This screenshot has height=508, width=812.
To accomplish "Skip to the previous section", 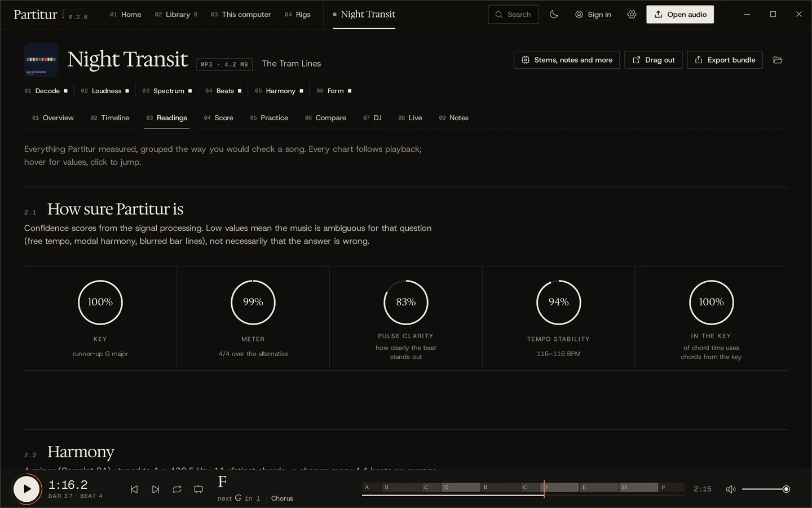I will coord(134,489).
